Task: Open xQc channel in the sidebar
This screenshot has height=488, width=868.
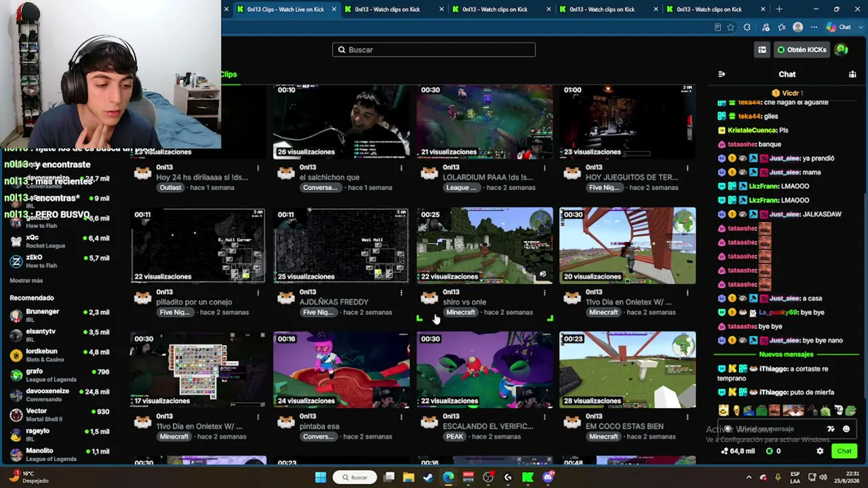Action: click(59, 241)
